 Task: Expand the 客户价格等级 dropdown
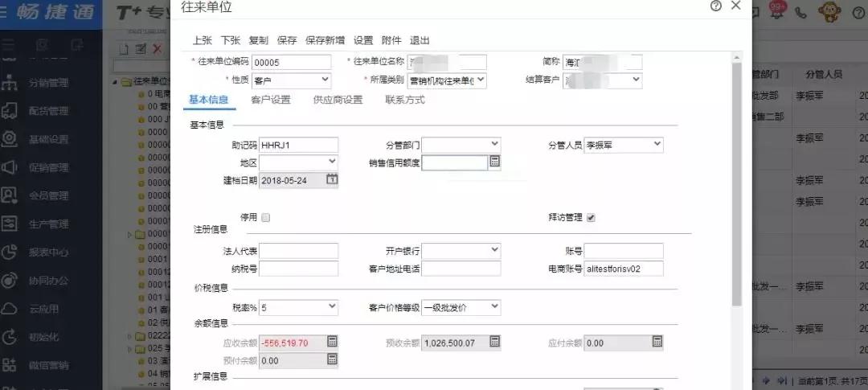[x=494, y=307]
